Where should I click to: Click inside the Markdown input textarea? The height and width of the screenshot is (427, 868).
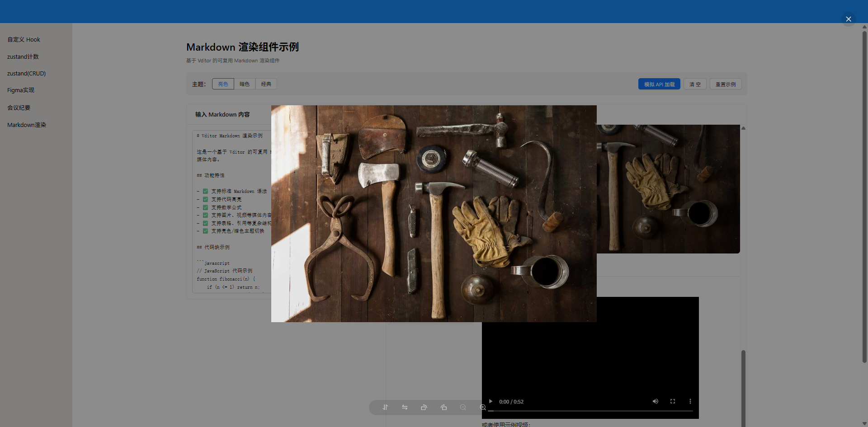point(232,211)
